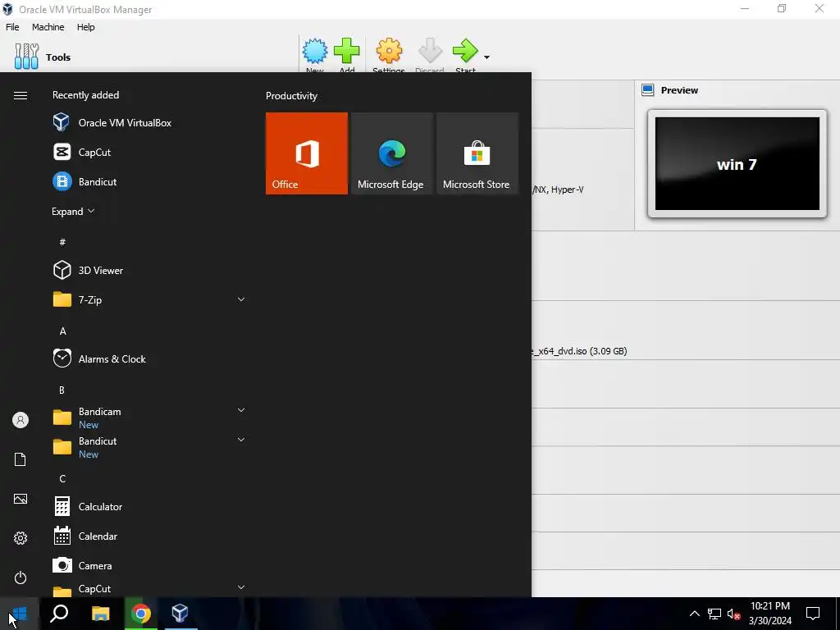
Task: Open VirtualBox Settings gear icon
Action: 389,51
